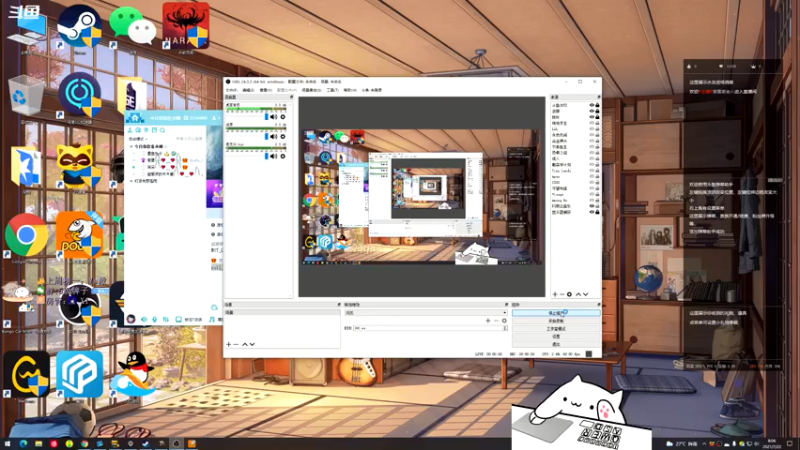Click Stop Streaming button in OBS controls

coord(556,313)
